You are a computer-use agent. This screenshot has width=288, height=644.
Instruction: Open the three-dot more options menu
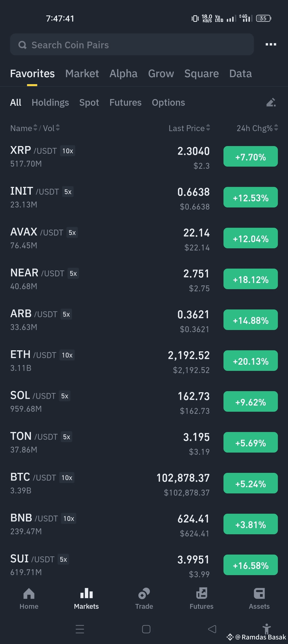271,44
